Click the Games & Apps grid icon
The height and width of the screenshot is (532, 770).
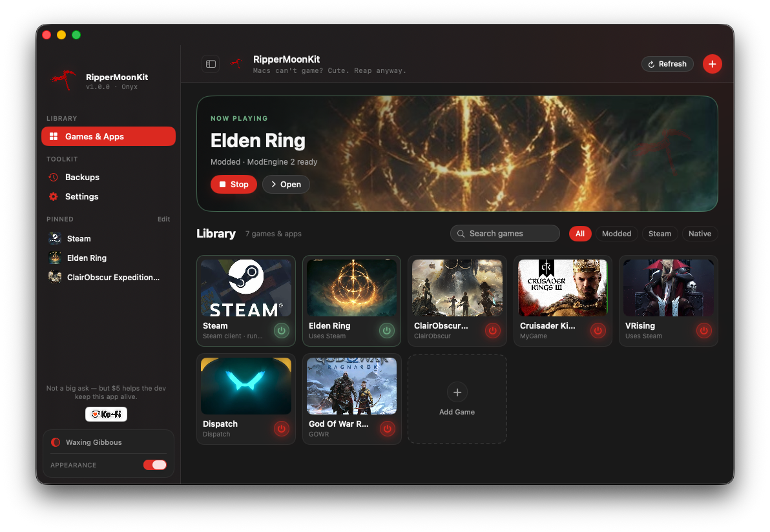(54, 136)
